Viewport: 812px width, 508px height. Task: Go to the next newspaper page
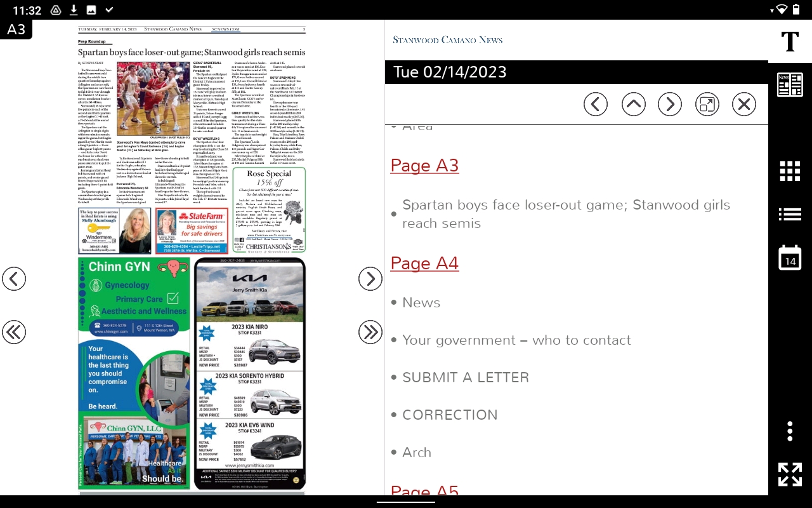point(370,279)
